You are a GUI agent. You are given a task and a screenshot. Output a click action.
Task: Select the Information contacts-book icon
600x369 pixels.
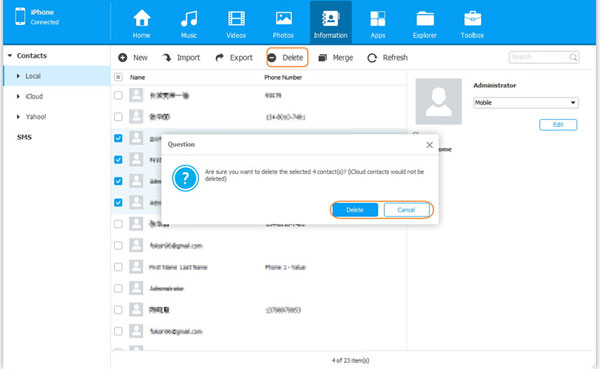click(331, 18)
